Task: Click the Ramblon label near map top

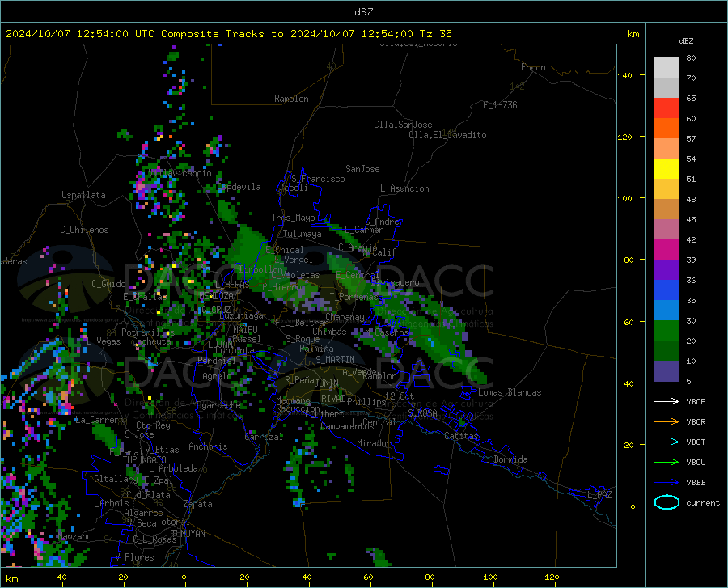Action: point(291,99)
